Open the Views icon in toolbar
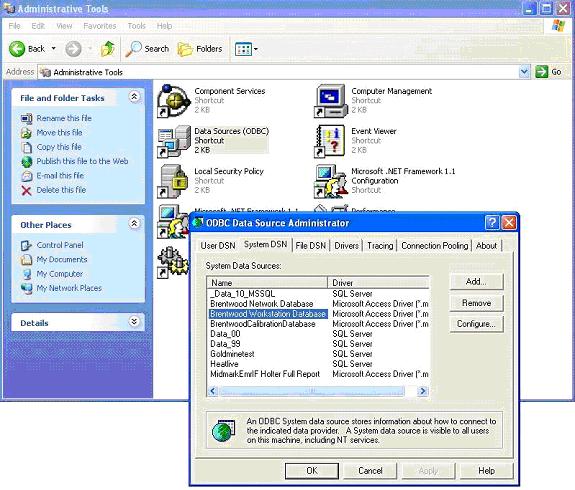The image size is (575, 490). coord(243,49)
